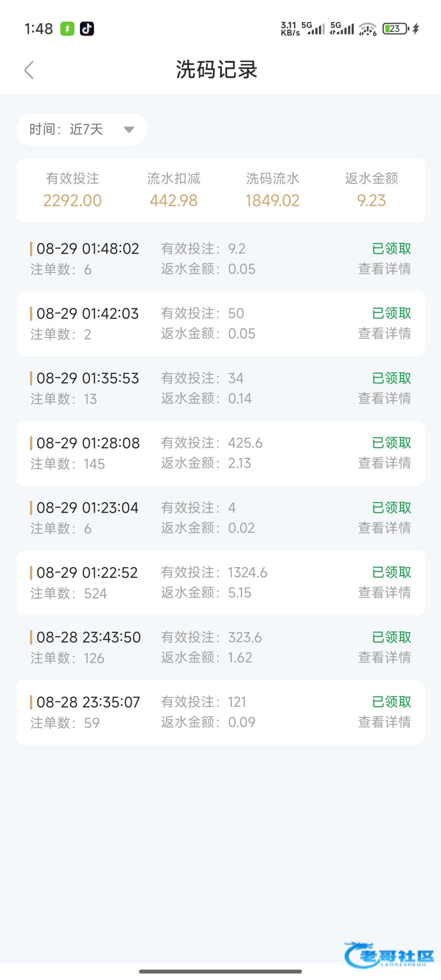Tap the TikTok status bar icon
Screen dimensions: 441x980
pyautogui.click(x=87, y=29)
